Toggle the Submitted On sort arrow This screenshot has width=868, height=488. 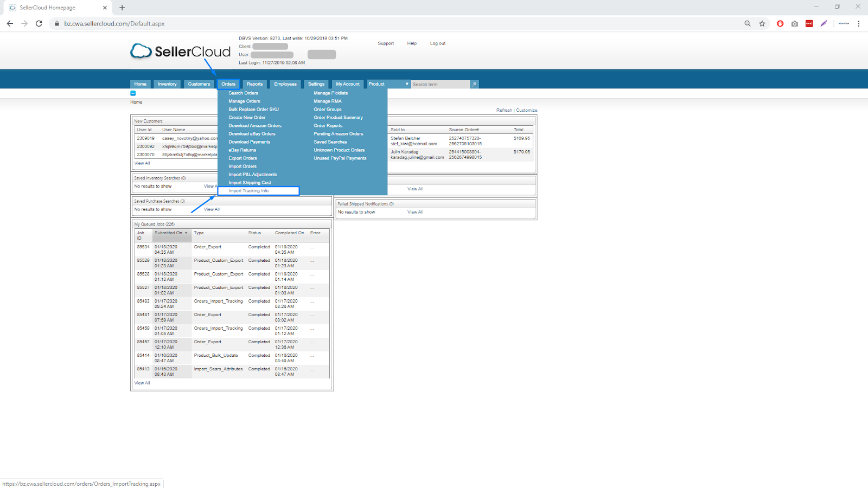click(186, 233)
